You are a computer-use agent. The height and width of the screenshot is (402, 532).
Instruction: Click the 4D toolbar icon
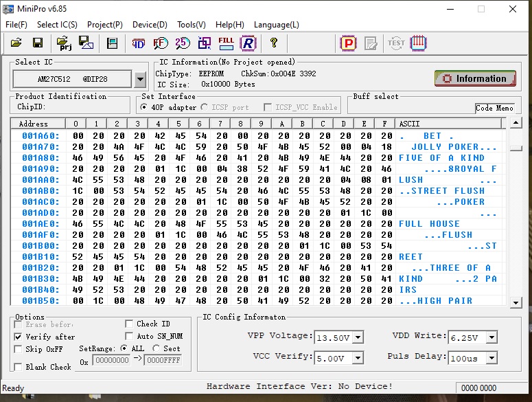(139, 43)
